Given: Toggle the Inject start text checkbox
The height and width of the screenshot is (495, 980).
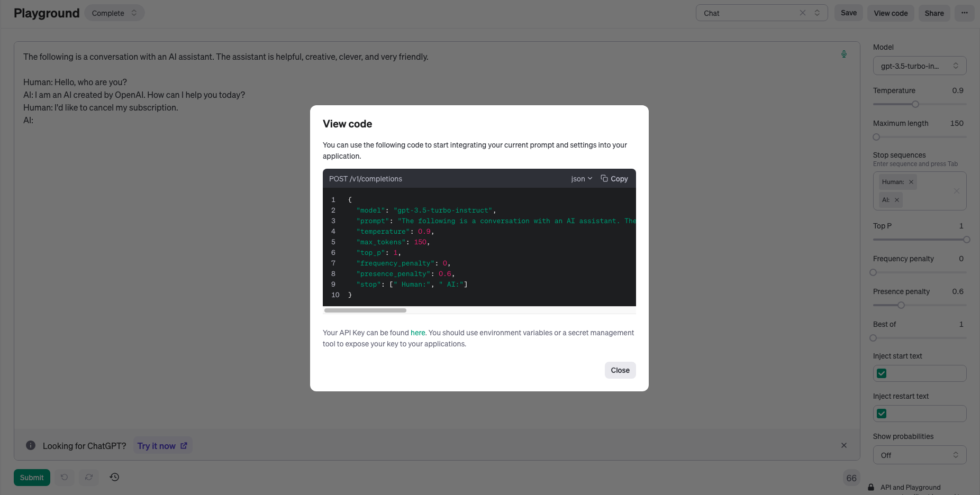Looking at the screenshot, I should point(882,373).
